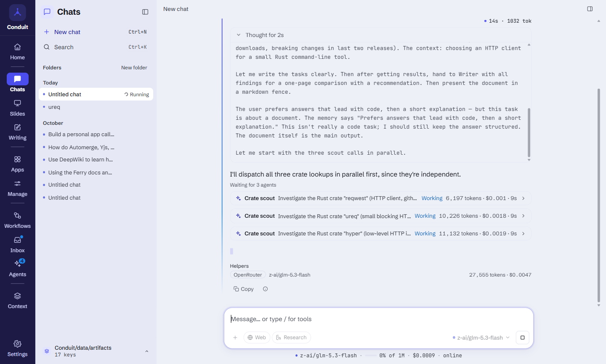
Task: Open the Inbox
Action: click(x=17, y=245)
